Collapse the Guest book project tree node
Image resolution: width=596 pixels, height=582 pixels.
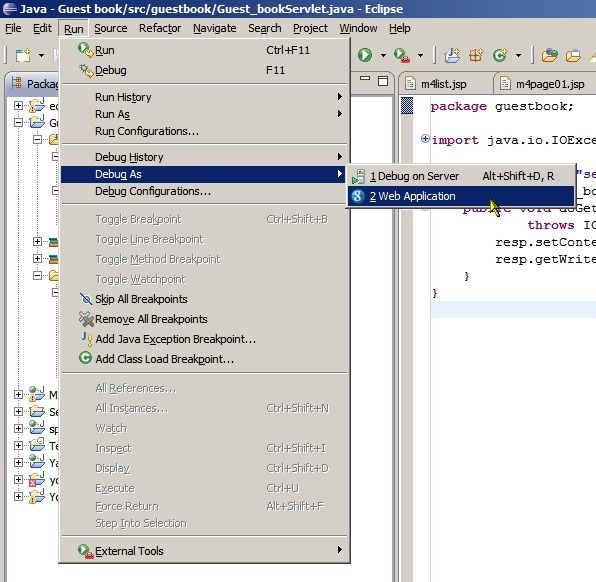[x=18, y=122]
